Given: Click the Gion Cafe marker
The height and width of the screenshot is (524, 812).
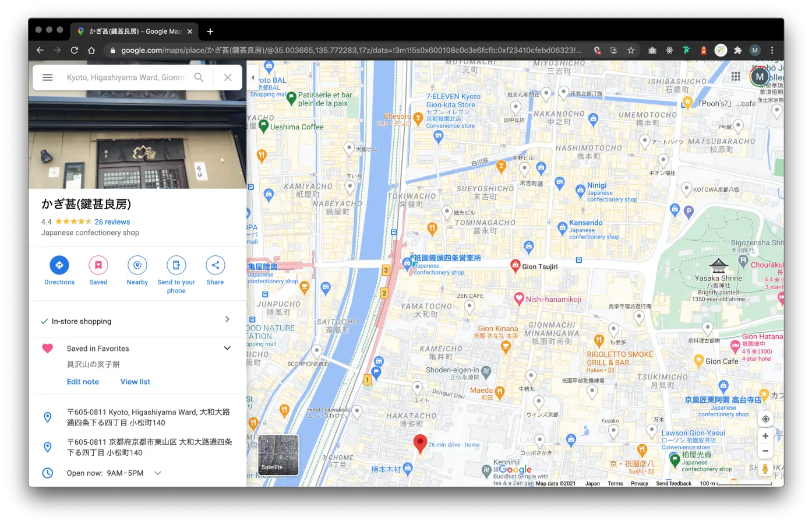Looking at the screenshot, I should tap(698, 361).
